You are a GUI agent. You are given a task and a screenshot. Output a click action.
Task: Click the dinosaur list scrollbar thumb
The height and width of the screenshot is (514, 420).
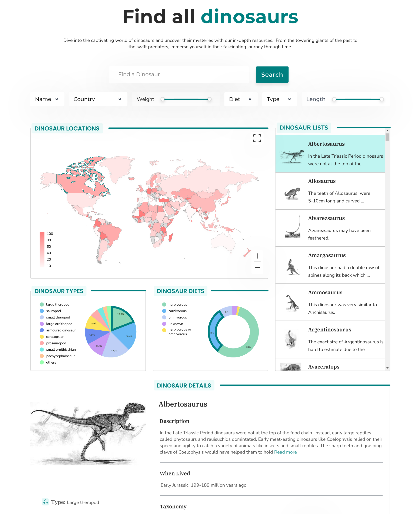click(x=387, y=137)
